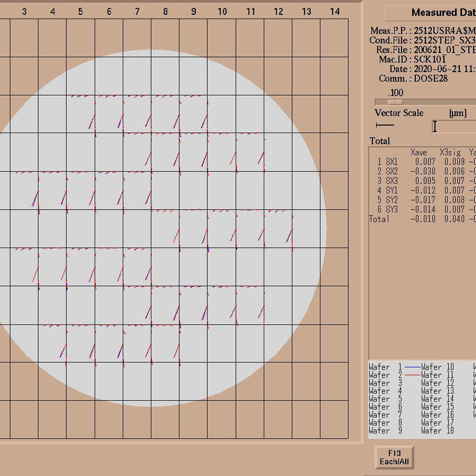Click the .100 scale value above slider
The height and width of the screenshot is (476, 476).
coord(395,93)
